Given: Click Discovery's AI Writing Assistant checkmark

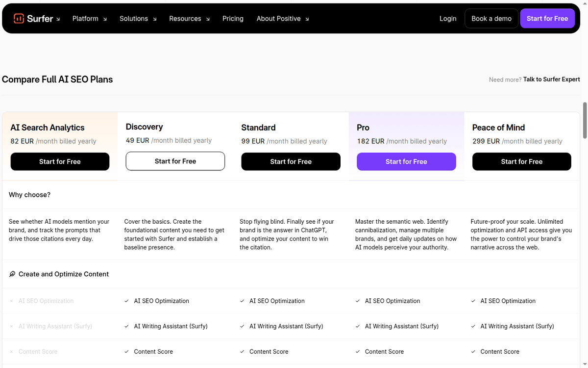Looking at the screenshot, I should click(x=127, y=326).
